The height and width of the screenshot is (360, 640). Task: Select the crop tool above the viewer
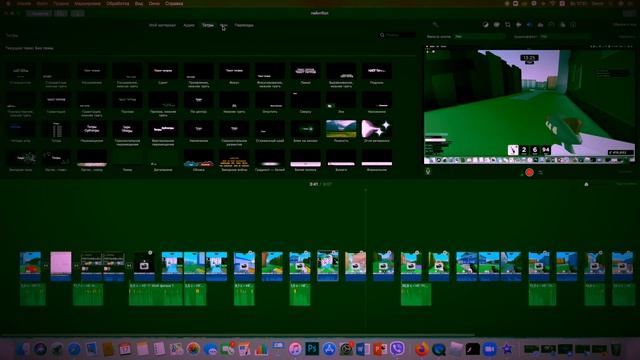coord(507,25)
